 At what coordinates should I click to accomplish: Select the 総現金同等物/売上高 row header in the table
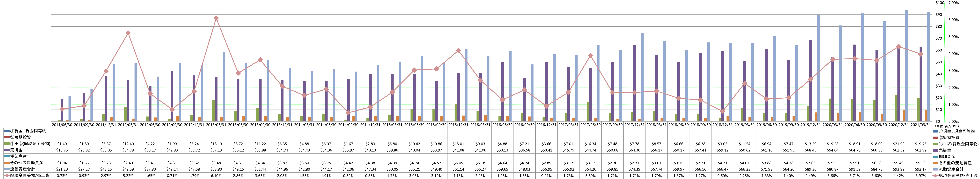click(x=27, y=176)
